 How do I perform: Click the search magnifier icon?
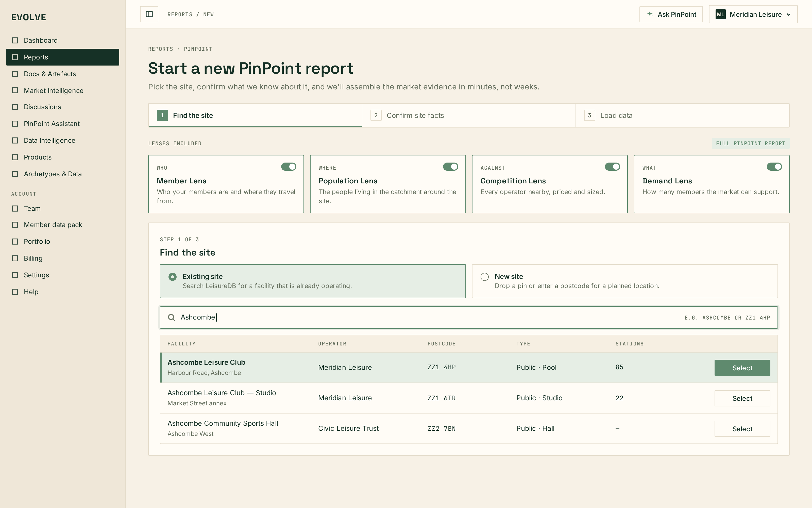[172, 317]
